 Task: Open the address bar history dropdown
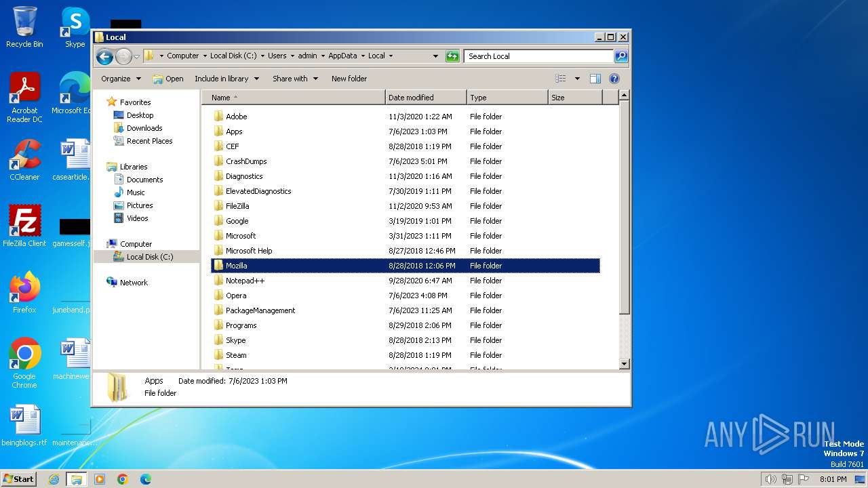point(435,56)
